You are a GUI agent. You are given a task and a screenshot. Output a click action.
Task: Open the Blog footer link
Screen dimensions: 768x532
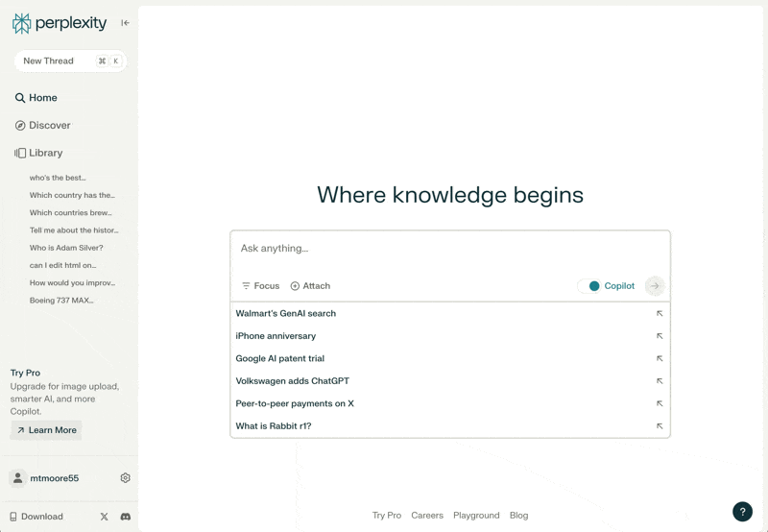point(518,516)
